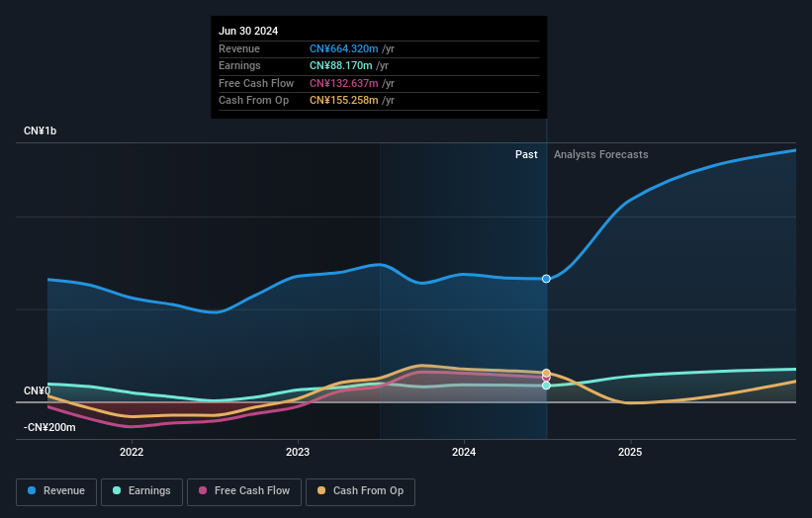The width and height of the screenshot is (812, 518).
Task: Click the CN¥1b y-axis label
Action: [x=40, y=130]
